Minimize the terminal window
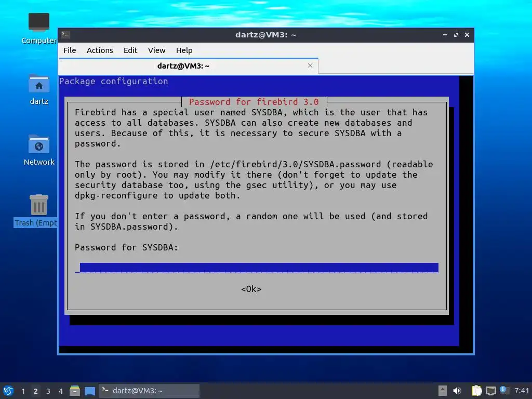The width and height of the screenshot is (532, 399). [445, 35]
